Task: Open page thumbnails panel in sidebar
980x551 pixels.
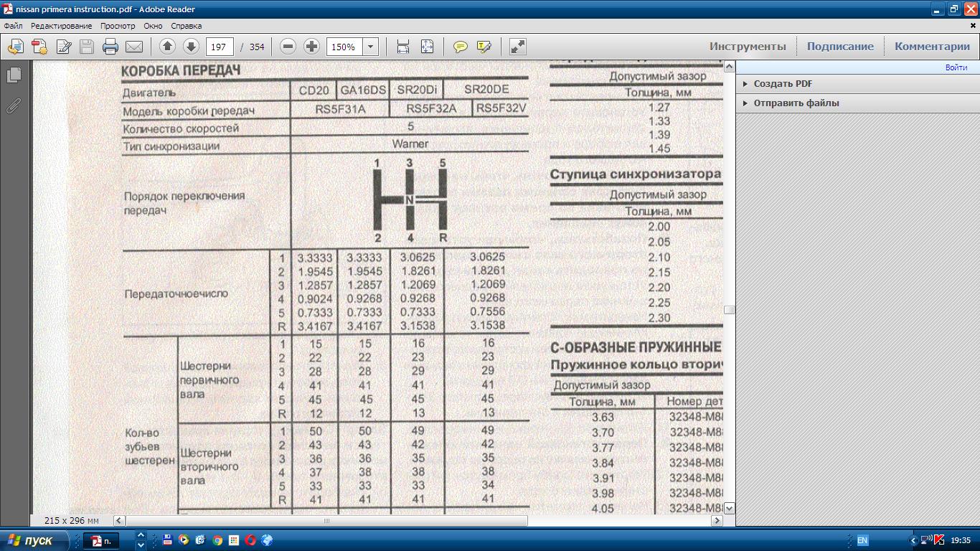Action: click(x=14, y=75)
